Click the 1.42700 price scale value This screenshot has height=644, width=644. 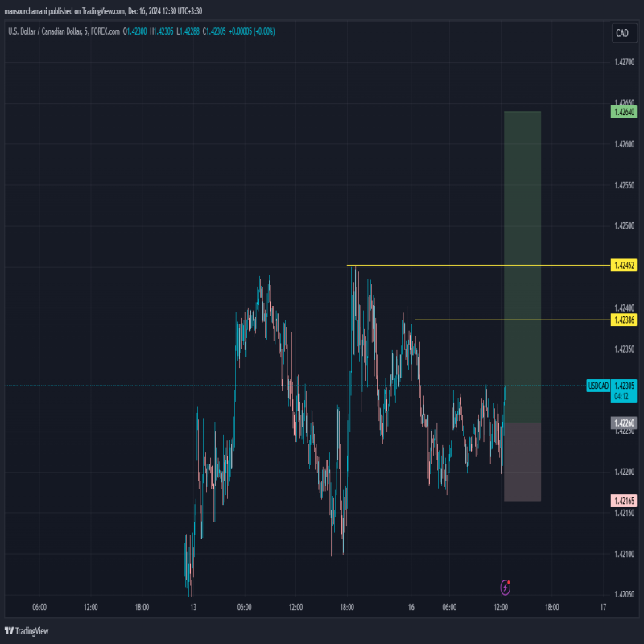(624, 62)
